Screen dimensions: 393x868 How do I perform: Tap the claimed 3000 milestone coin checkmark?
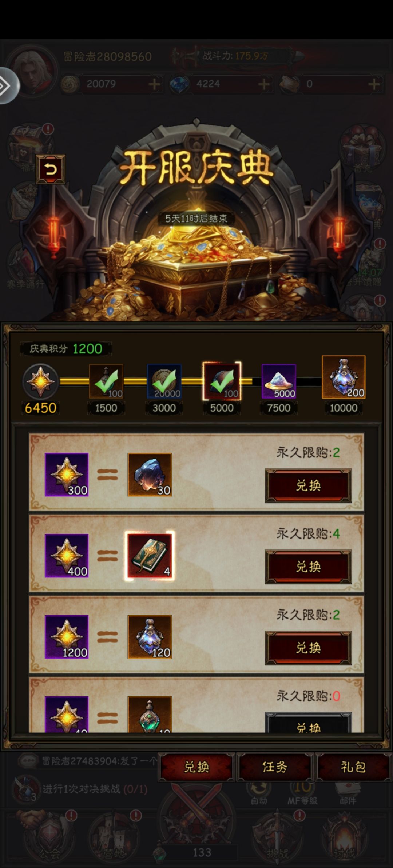(164, 381)
